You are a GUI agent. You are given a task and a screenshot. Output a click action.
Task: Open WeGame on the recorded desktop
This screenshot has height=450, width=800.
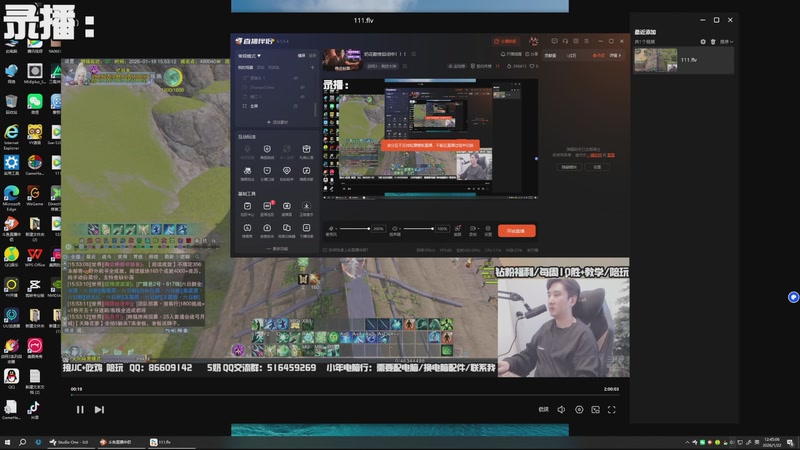(35, 195)
